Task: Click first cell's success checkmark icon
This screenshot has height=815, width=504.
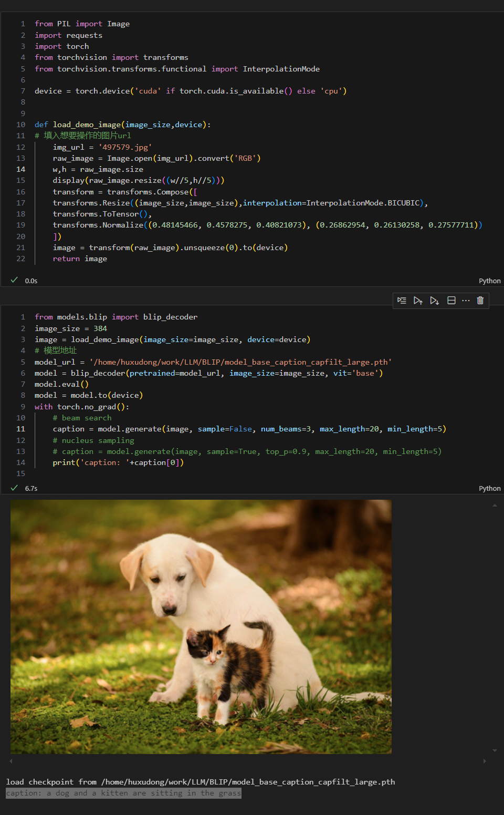Action: (x=14, y=280)
